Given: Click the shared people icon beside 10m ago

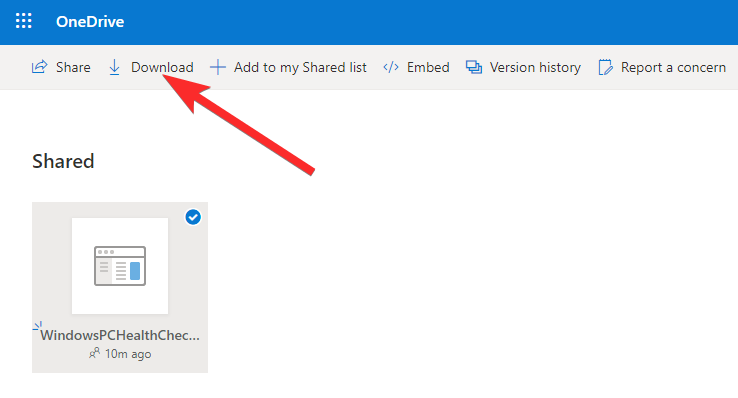Looking at the screenshot, I should click(95, 353).
